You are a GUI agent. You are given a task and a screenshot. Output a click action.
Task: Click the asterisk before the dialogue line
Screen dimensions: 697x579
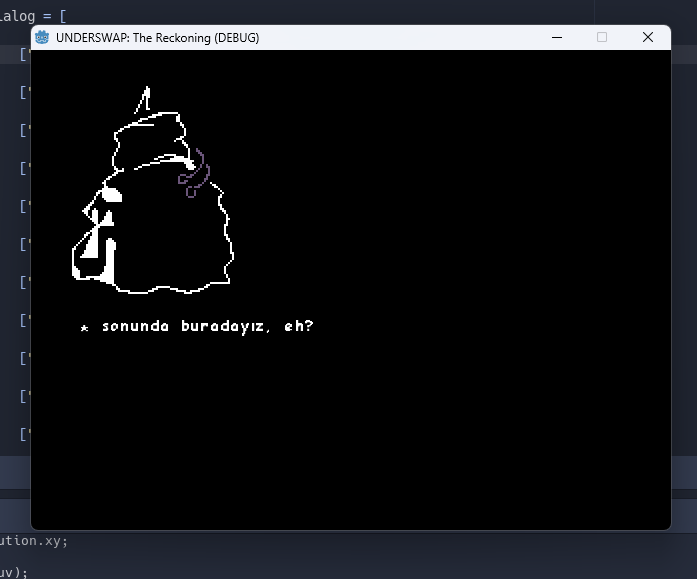[84, 328]
